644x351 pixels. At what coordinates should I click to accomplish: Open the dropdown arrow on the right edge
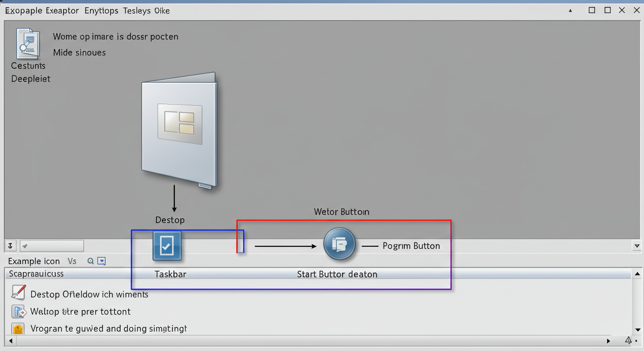point(637,245)
